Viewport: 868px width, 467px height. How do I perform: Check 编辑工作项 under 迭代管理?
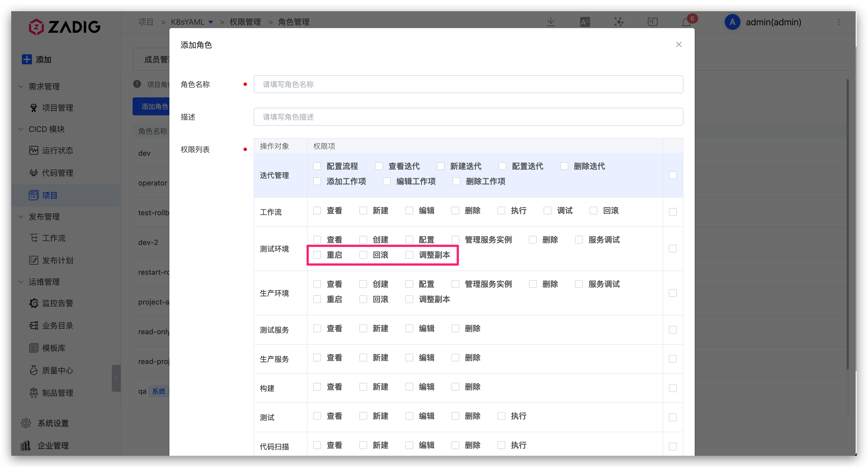pyautogui.click(x=387, y=181)
